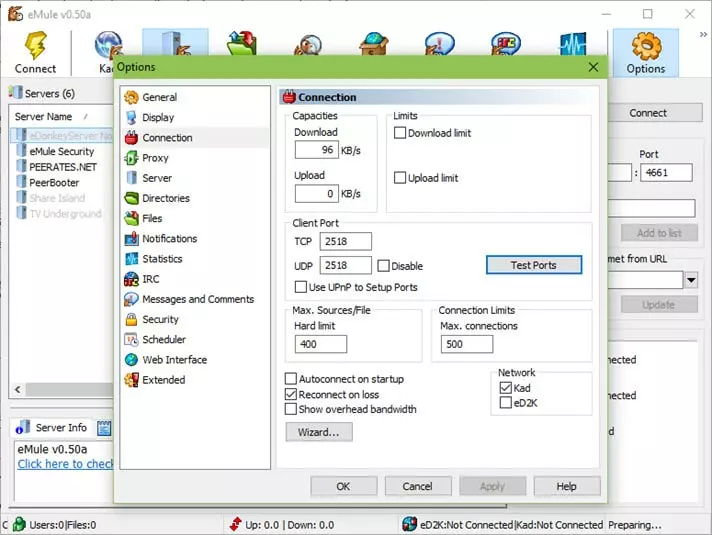Viewport: 712px width, 535px height.
Task: Click the Connect lightning bolt toolbar icon
Action: pos(35,45)
